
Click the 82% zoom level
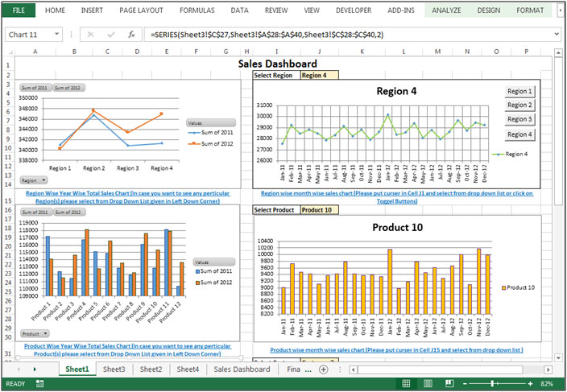(547, 384)
